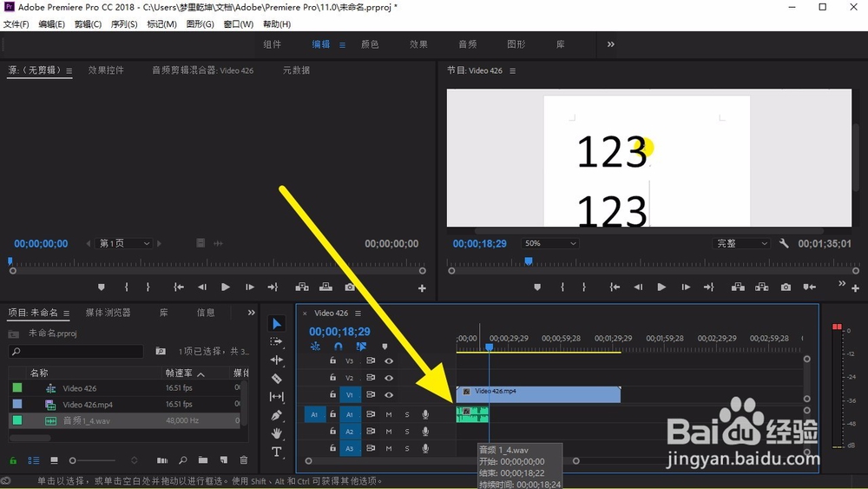Click Lift button in Program monitor
The width and height of the screenshot is (868, 489).
click(738, 287)
